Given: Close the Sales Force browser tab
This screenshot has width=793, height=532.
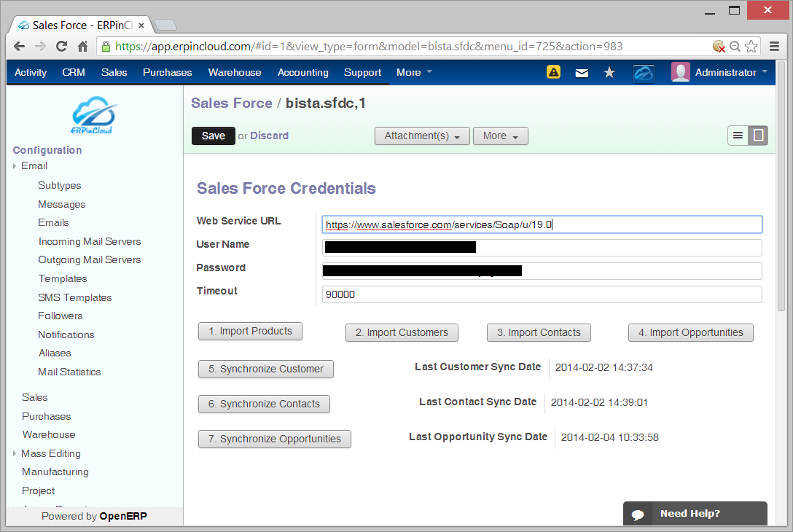Looking at the screenshot, I should (141, 26).
